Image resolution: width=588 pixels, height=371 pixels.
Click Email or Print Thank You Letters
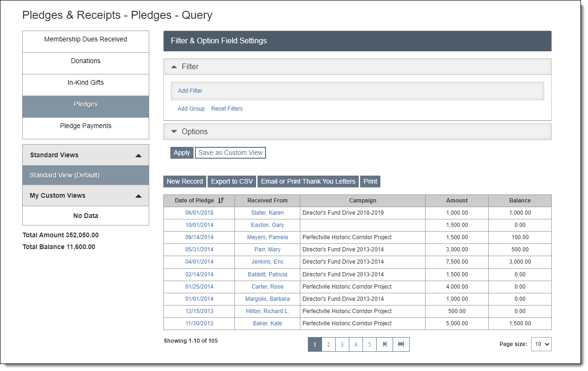point(308,182)
